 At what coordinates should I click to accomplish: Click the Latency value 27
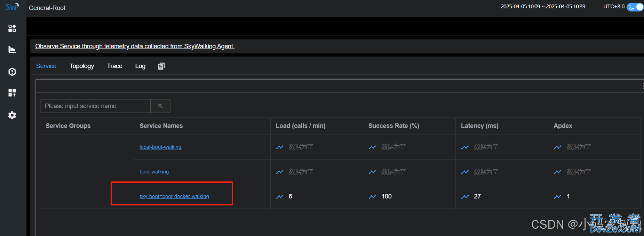(x=477, y=196)
